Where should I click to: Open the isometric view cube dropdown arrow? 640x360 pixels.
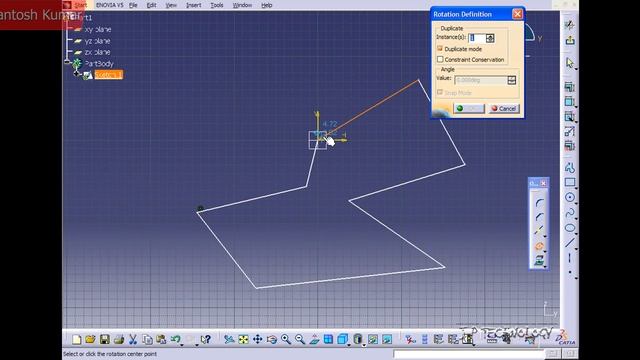349,344
